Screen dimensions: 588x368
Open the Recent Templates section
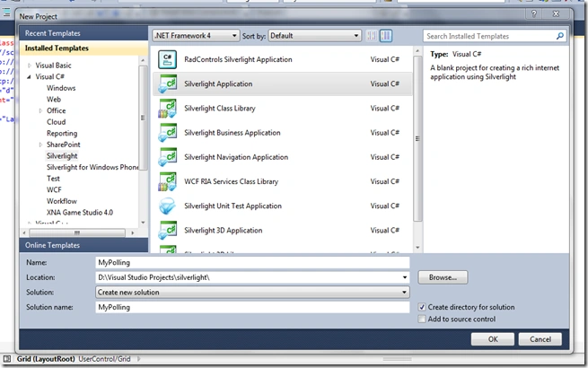pos(84,33)
